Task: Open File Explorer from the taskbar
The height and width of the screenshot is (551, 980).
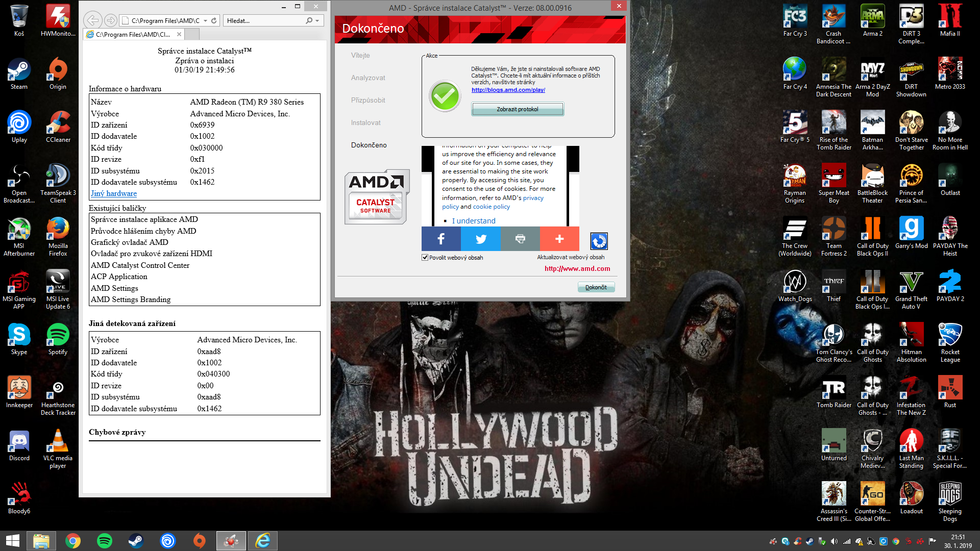Action: tap(41, 541)
